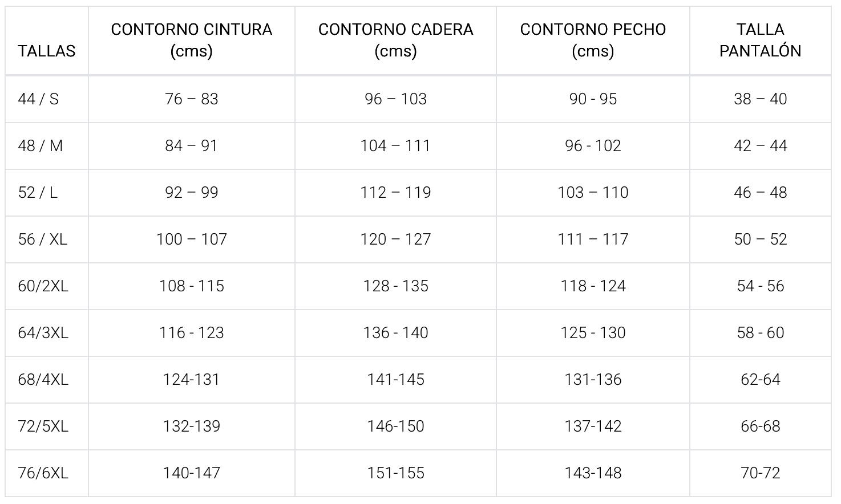This screenshot has width=841, height=504.
Task: Select the 60/2XL size cell
Action: pyautogui.click(x=43, y=286)
